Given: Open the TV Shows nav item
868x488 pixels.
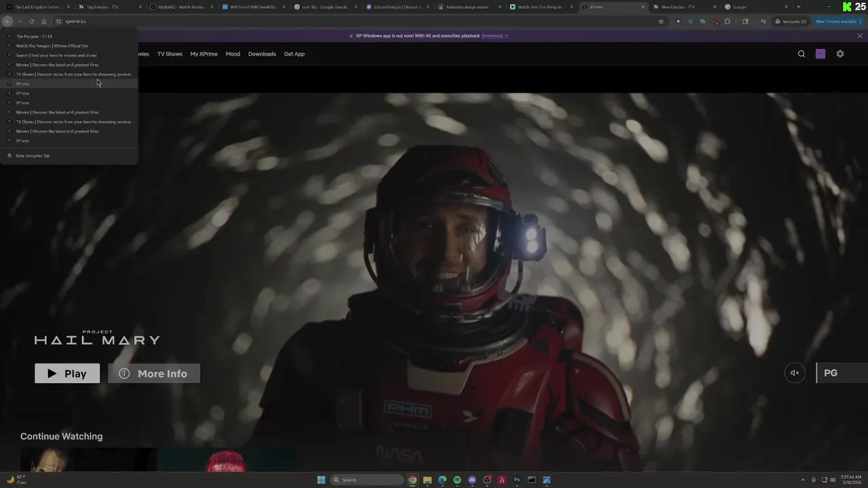Looking at the screenshot, I should pos(170,54).
